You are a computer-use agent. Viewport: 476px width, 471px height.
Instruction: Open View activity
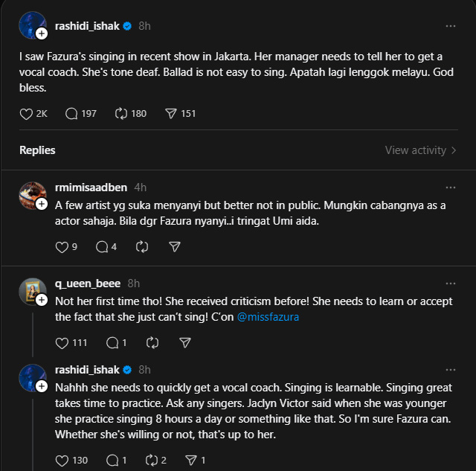(420, 150)
